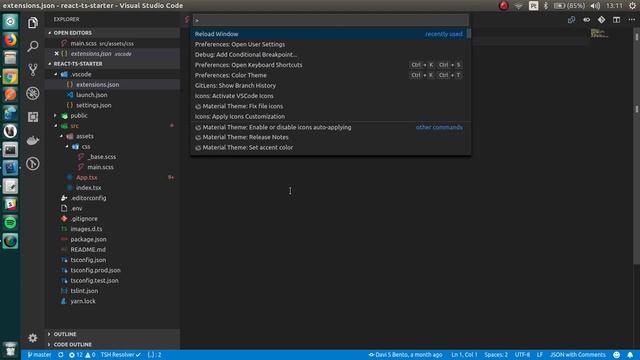640x360 pixels.
Task: Open the Docker view in activity bar
Action: pyautogui.click(x=33, y=140)
